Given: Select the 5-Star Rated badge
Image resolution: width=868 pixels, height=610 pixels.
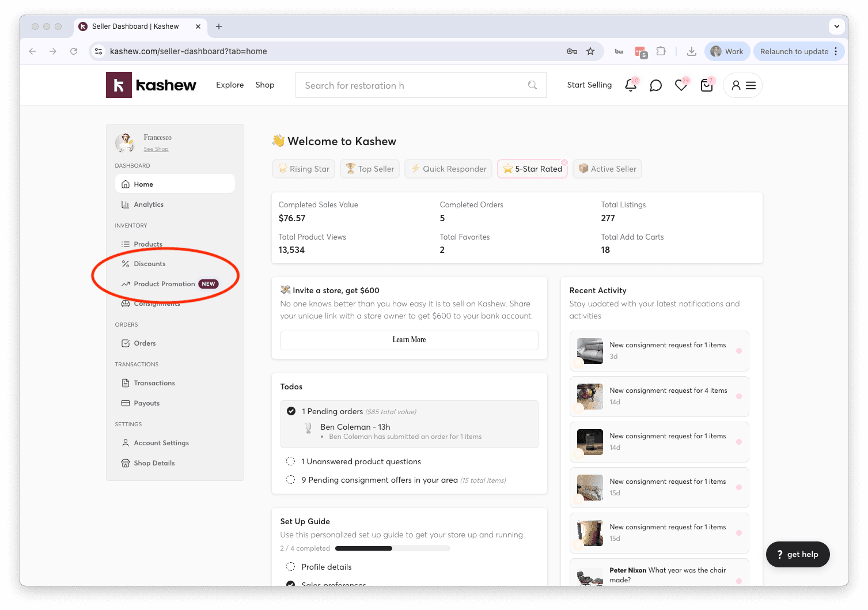Looking at the screenshot, I should pyautogui.click(x=532, y=169).
